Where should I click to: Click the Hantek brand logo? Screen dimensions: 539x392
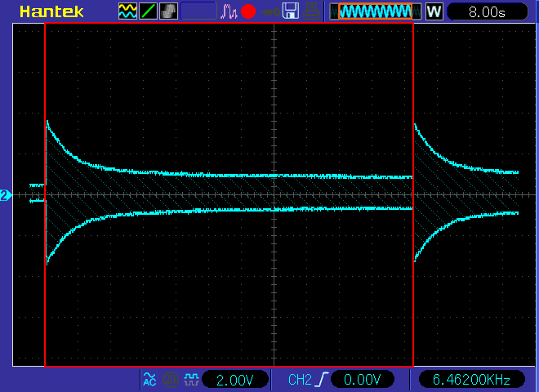[x=52, y=12]
